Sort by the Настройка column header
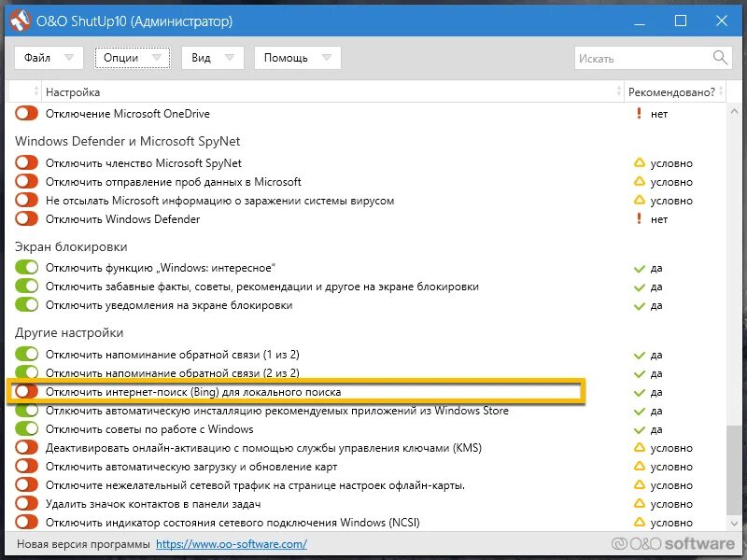The height and width of the screenshot is (560, 747). click(332, 91)
